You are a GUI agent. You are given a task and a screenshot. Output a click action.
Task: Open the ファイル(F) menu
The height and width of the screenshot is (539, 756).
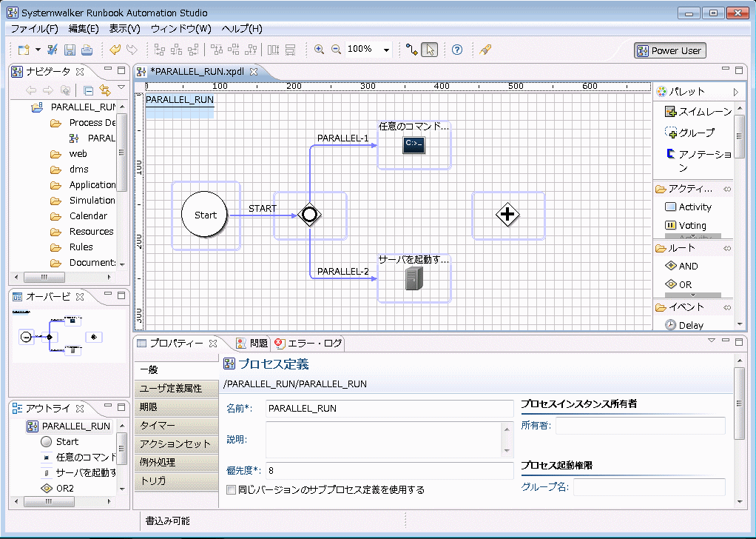(x=34, y=28)
